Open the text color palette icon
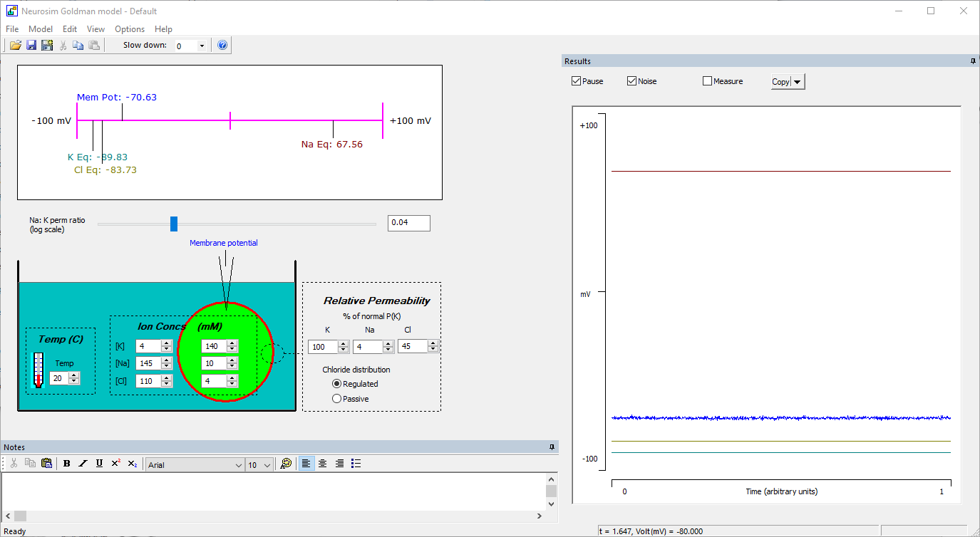 (286, 464)
